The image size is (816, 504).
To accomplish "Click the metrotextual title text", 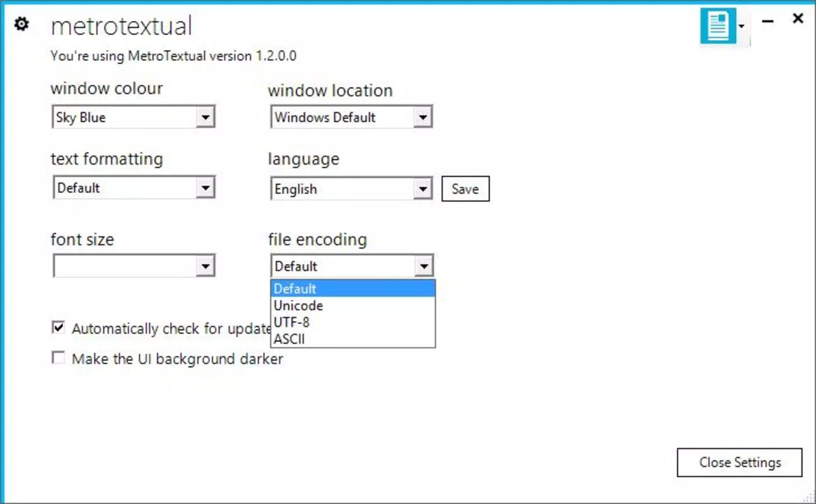I will [x=121, y=26].
